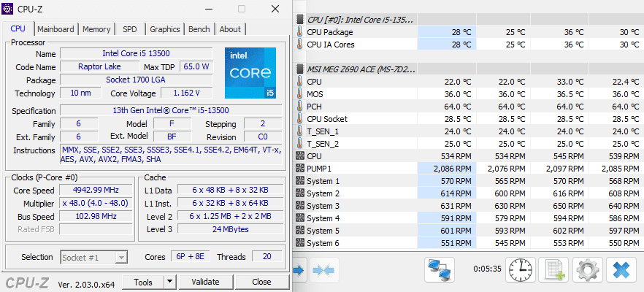
Task: Close sensors with the blue X icon
Action: (x=621, y=270)
